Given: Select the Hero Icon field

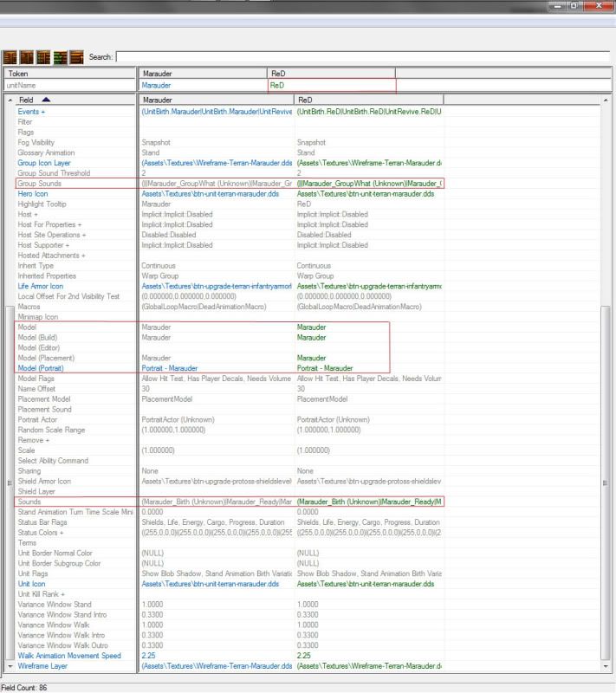Looking at the screenshot, I should point(33,193).
